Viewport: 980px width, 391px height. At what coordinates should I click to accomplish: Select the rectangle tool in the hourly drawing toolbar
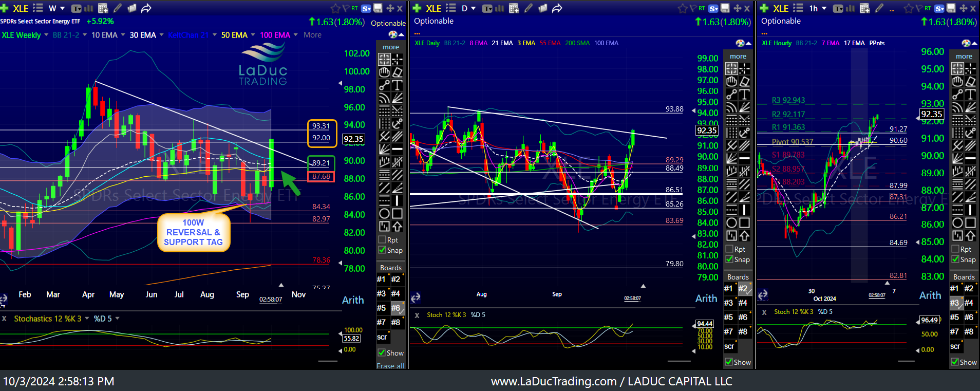970,222
